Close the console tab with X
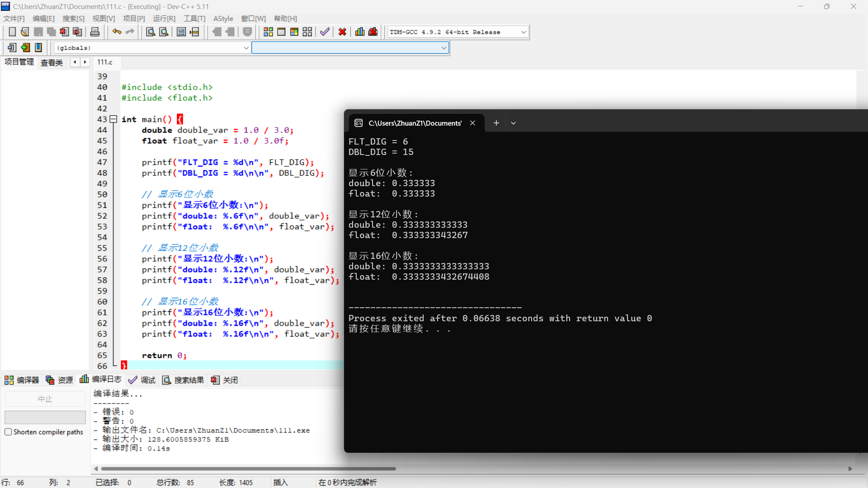This screenshot has height=488, width=868. 472,123
